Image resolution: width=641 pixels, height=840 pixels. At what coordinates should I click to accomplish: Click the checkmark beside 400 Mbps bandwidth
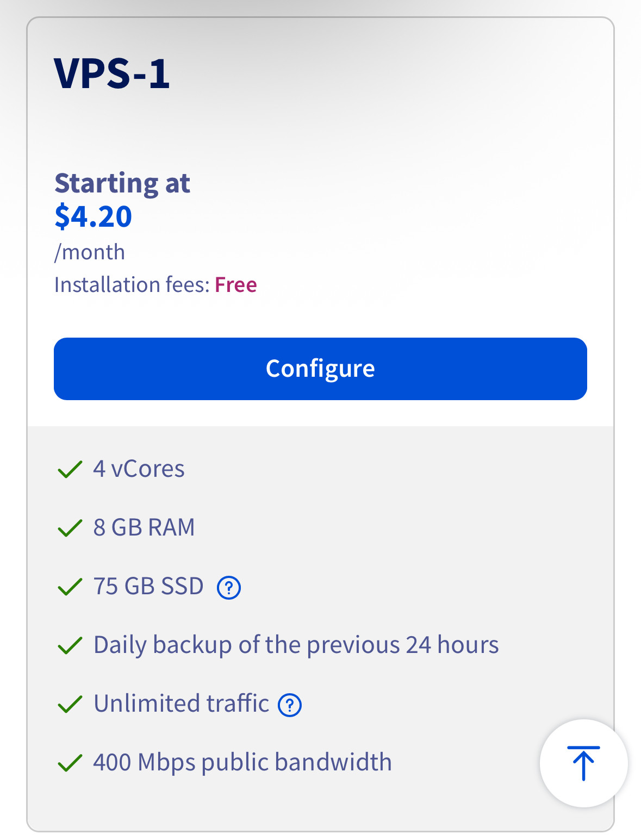(x=70, y=763)
